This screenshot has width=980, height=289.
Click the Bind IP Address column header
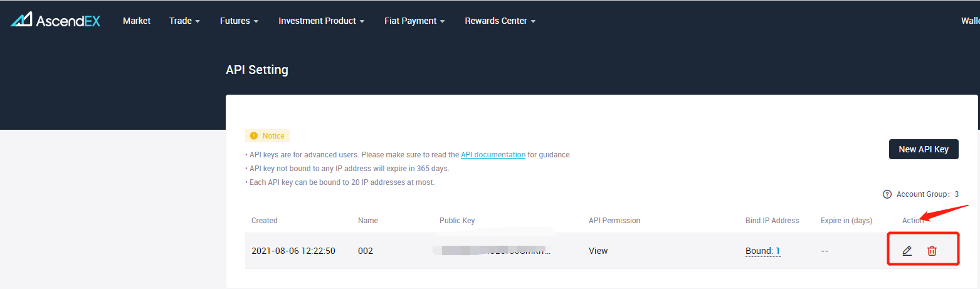coord(772,221)
